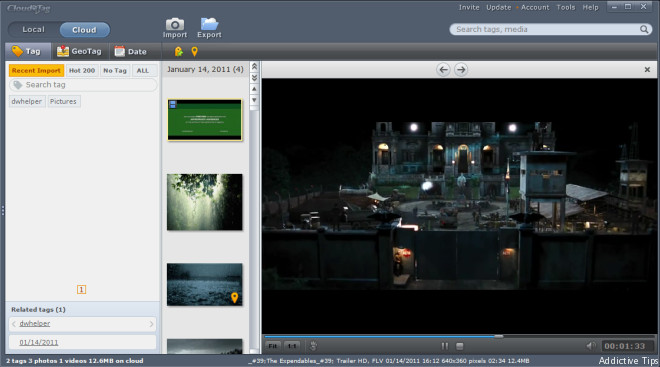Viewport: 660px width, 367px height.
Task: Click the geotag pin on rain thumbnail
Action: click(234, 298)
